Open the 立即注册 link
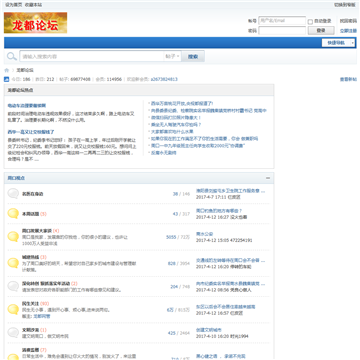Viewport: 360px width, 360px height. coord(348,31)
